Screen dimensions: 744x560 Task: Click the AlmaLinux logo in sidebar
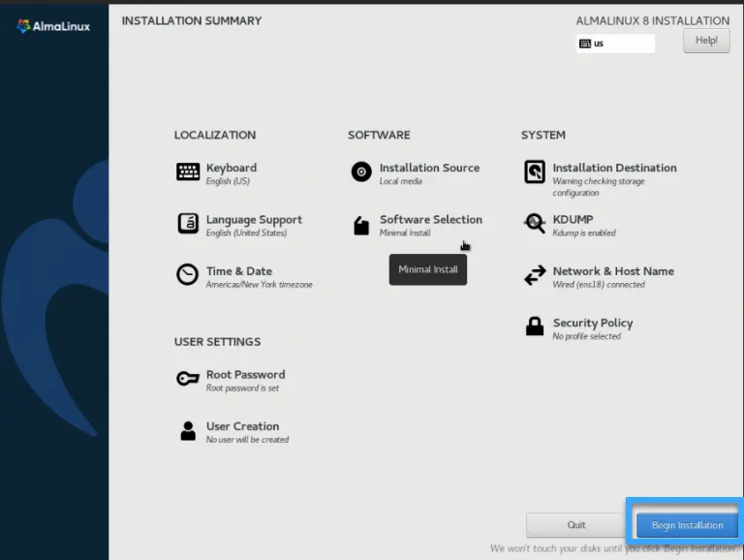pyautogui.click(x=53, y=26)
